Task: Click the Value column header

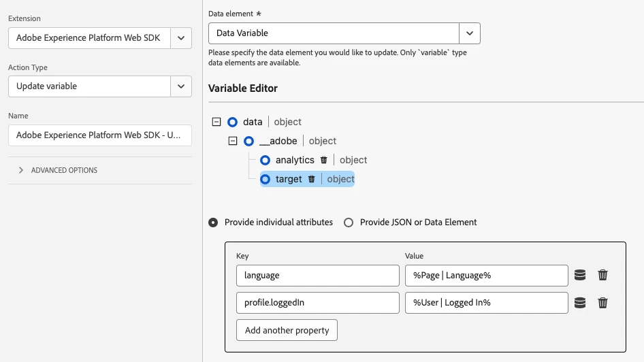Action: [x=414, y=256]
